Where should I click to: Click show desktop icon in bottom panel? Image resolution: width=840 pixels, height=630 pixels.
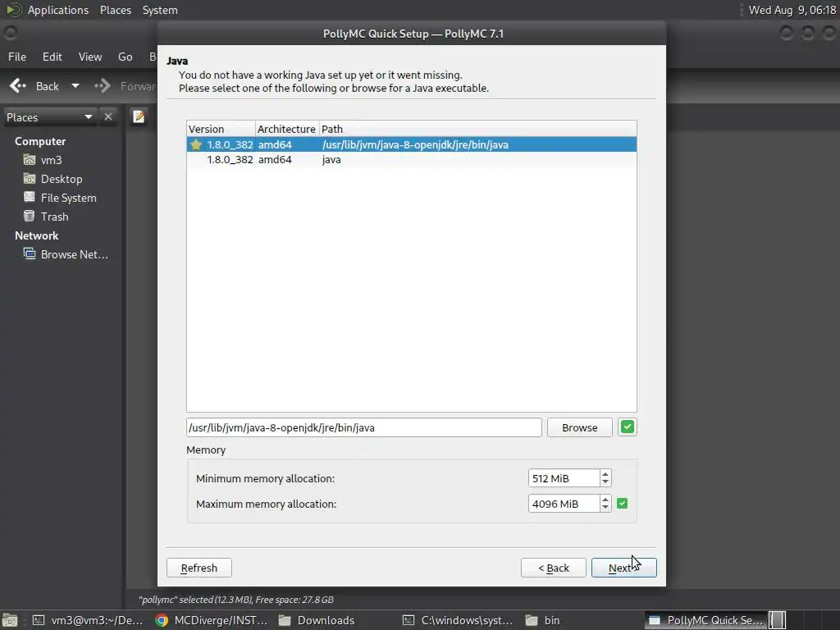pos(10,620)
